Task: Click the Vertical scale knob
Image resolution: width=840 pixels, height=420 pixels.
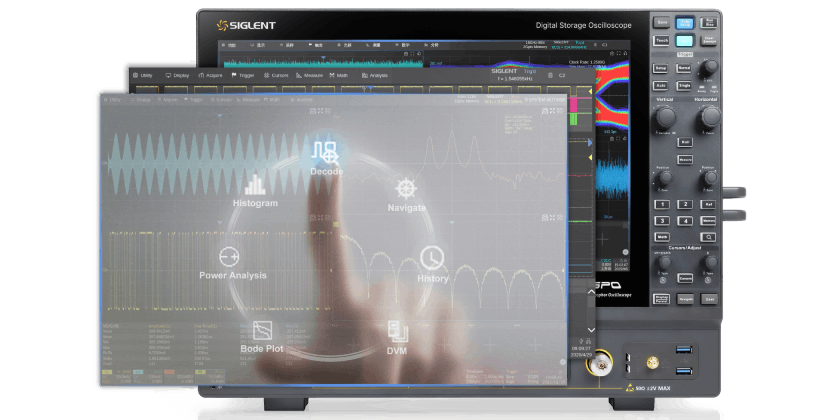Action: tap(661, 117)
